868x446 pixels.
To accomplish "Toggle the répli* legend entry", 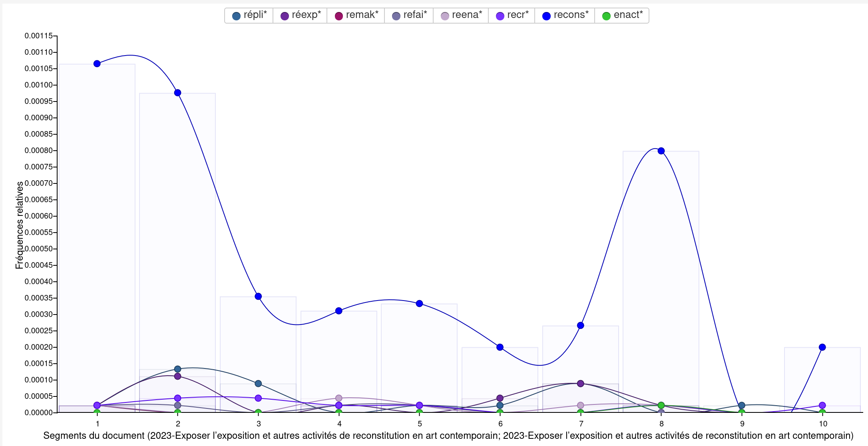I will 249,16.
